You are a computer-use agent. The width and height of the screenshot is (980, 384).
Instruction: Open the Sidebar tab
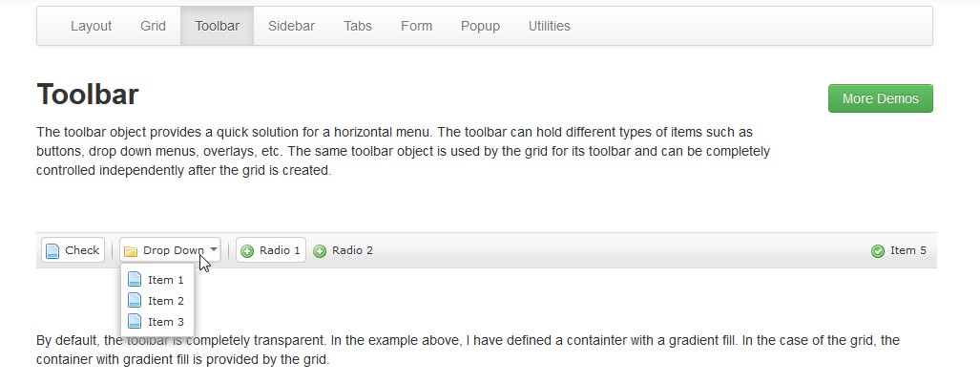pos(291,26)
